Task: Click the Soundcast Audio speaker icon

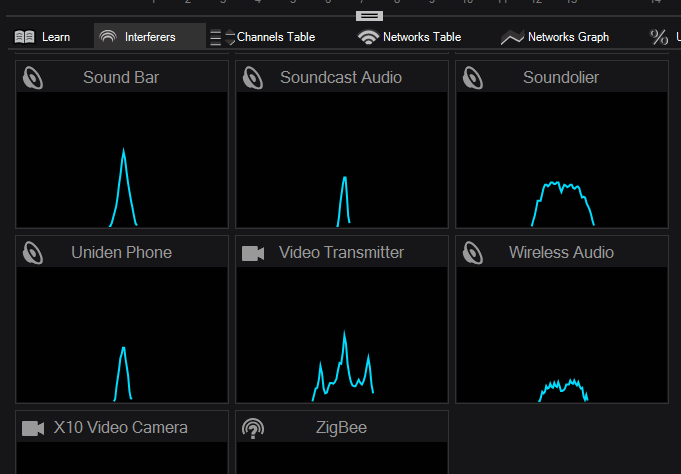Action: click(x=253, y=78)
